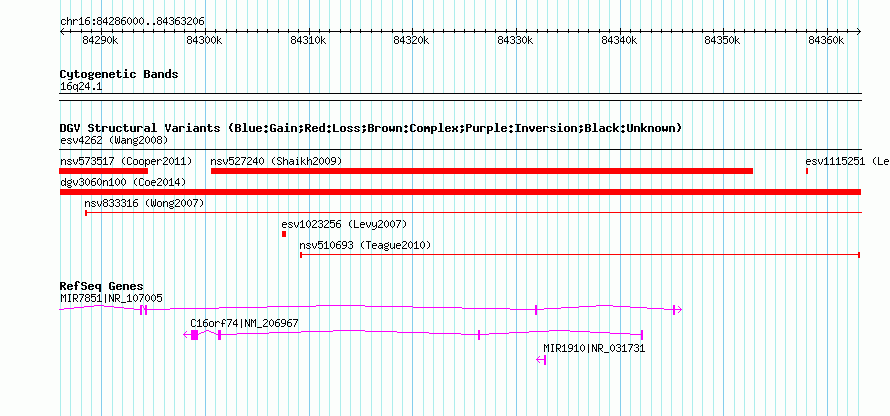Click the 16q24.1 band label
The width and height of the screenshot is (890, 416).
click(x=81, y=87)
